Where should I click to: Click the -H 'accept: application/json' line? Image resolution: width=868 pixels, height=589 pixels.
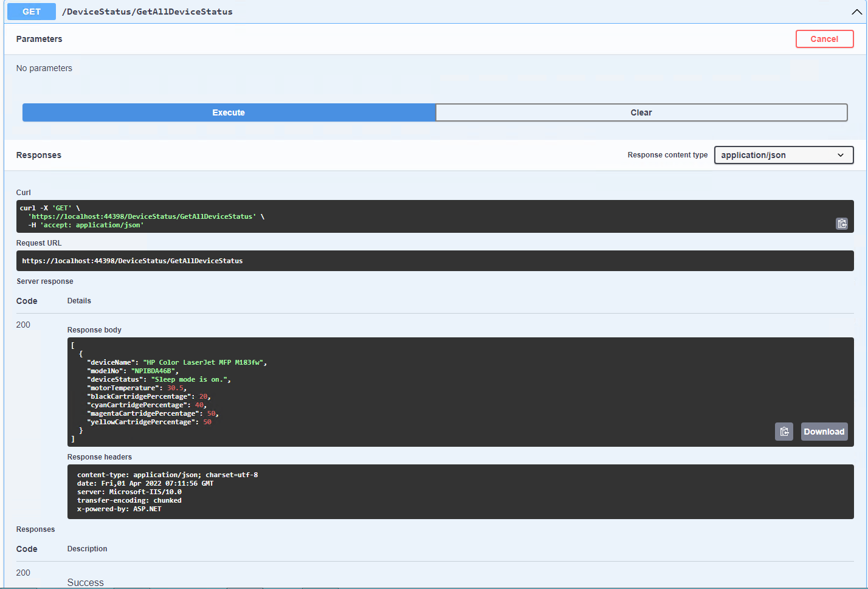point(86,225)
